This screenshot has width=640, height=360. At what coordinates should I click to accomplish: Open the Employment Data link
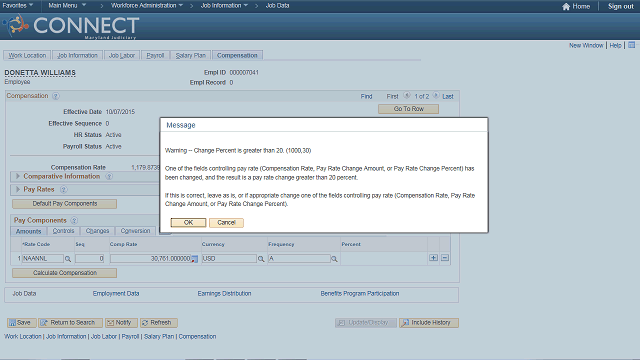[116, 293]
